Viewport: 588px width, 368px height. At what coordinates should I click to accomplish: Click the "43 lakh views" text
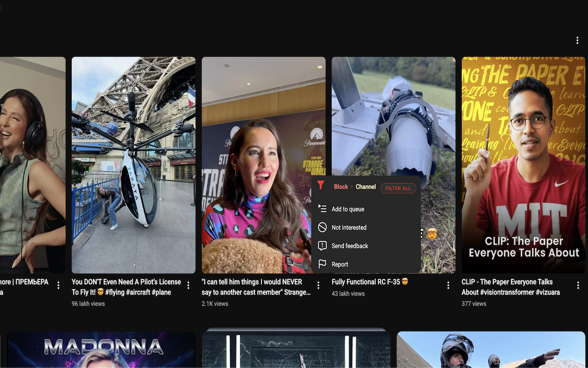[x=348, y=293]
